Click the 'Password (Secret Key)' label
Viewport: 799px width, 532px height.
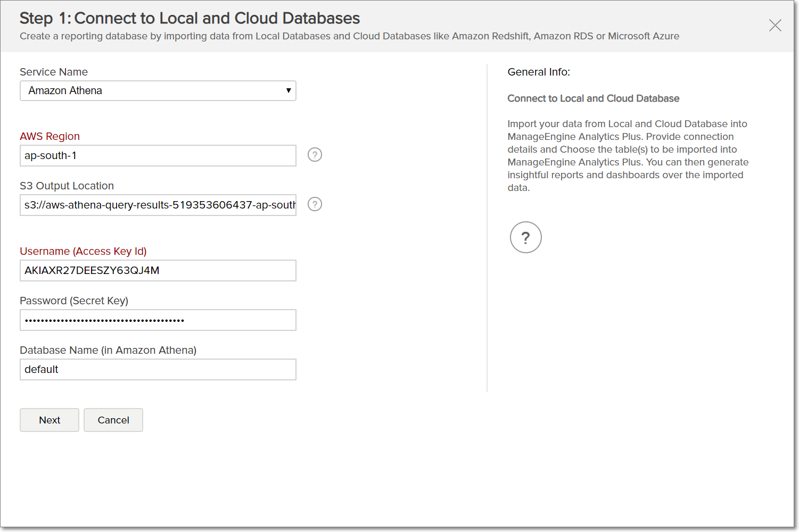[x=74, y=301]
